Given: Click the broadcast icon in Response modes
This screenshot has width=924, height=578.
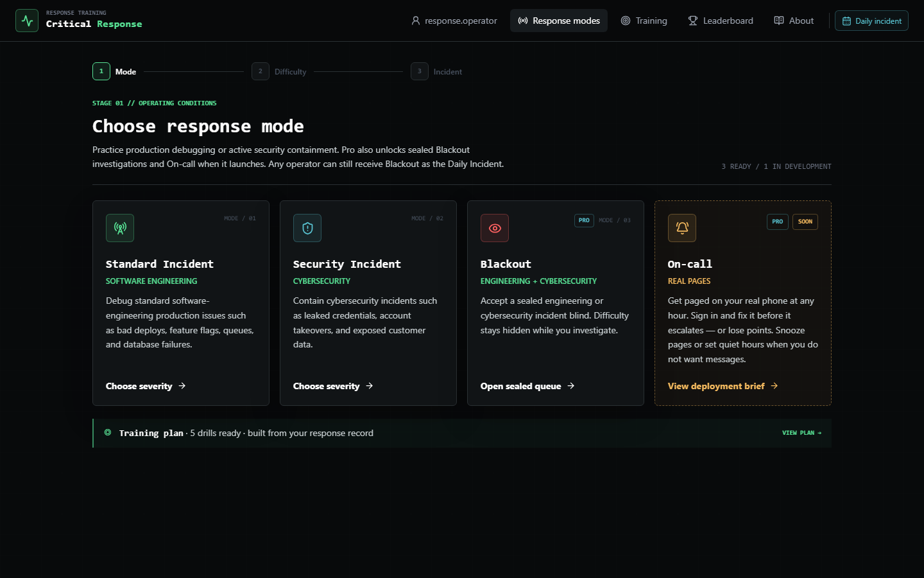Looking at the screenshot, I should tap(523, 21).
